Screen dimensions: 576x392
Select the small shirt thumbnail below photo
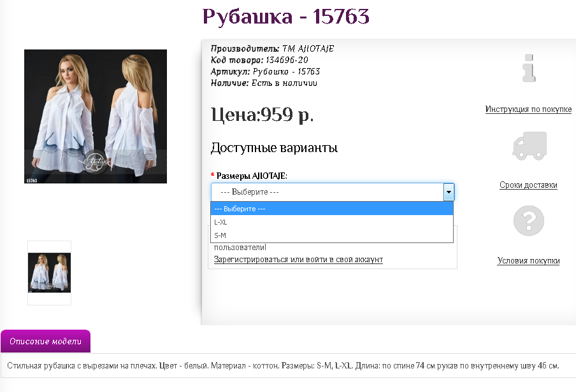[x=49, y=273]
